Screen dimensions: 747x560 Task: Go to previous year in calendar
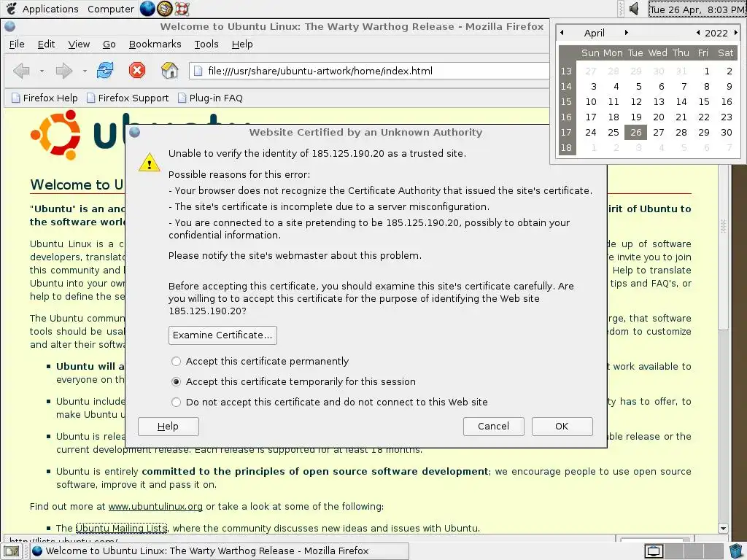(x=698, y=33)
